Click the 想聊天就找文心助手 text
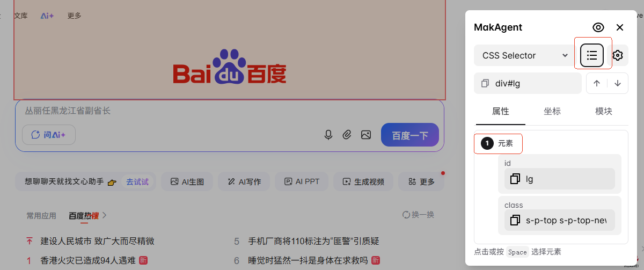This screenshot has height=270, width=644. 64,182
